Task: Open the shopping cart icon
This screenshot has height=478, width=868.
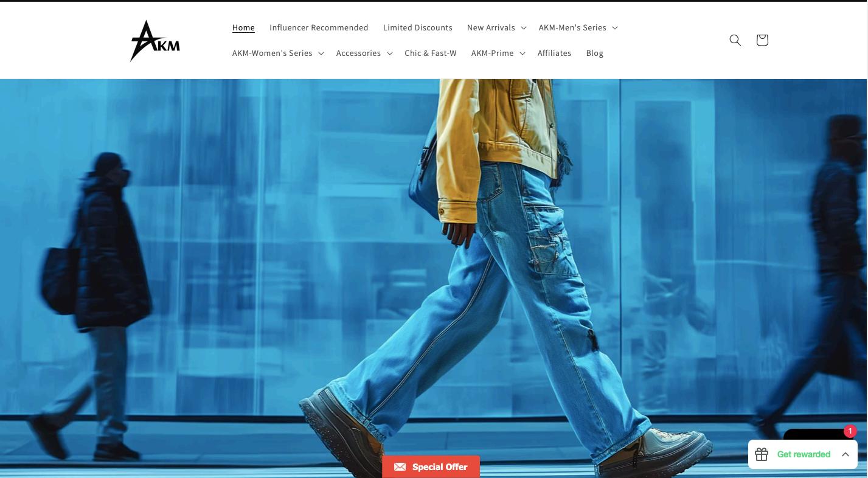Action: 762,40
